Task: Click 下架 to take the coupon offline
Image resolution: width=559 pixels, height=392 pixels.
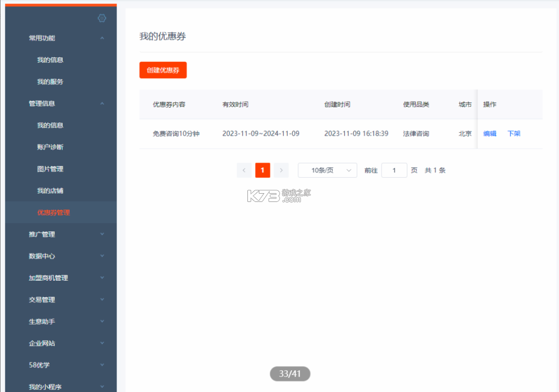Action: pyautogui.click(x=513, y=133)
